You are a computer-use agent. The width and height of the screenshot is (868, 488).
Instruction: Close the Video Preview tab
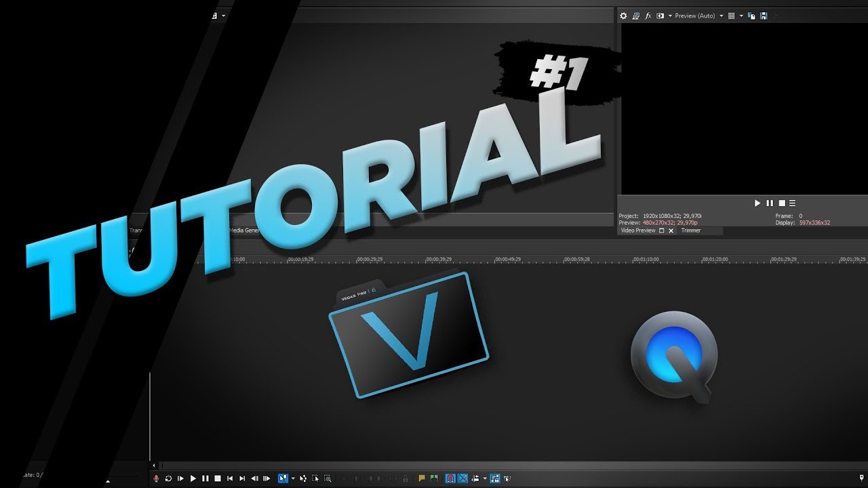coord(671,230)
